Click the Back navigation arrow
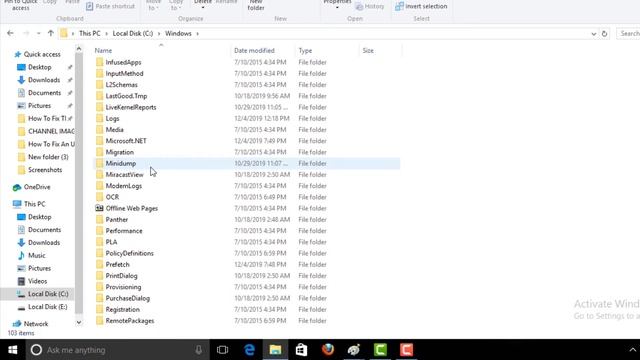This screenshot has width=640, height=360. 10,33
